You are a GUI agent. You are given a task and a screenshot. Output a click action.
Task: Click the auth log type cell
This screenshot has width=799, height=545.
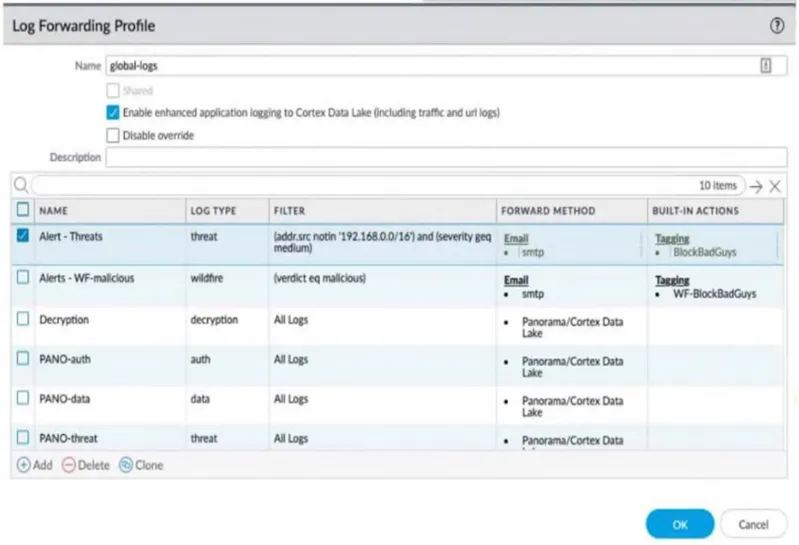(200, 359)
